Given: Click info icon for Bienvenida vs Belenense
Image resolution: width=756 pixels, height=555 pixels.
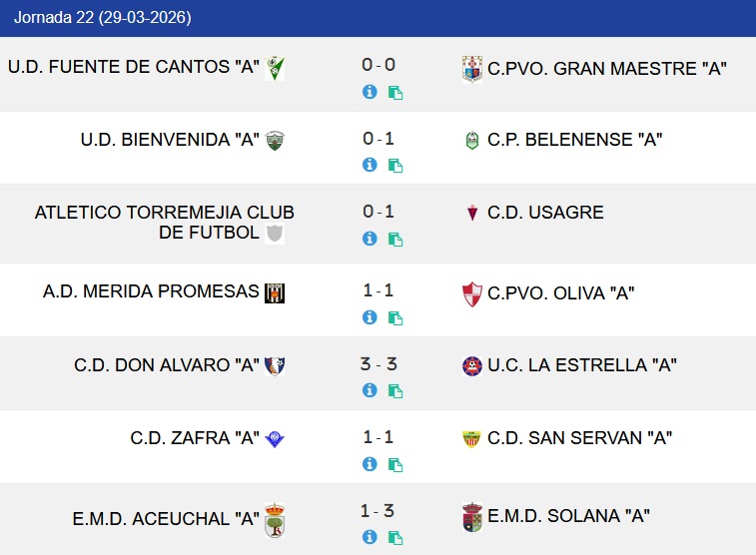Looking at the screenshot, I should click(x=370, y=165).
